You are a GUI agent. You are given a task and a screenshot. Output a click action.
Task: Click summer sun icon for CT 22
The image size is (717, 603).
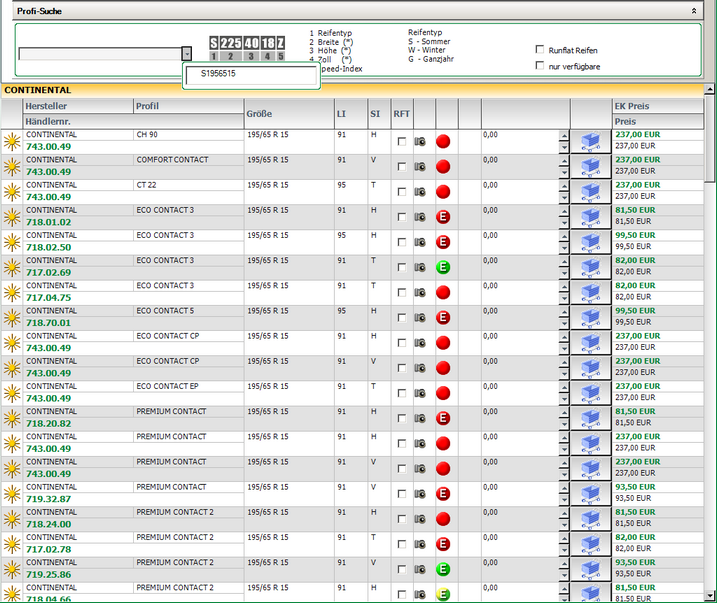(x=12, y=192)
